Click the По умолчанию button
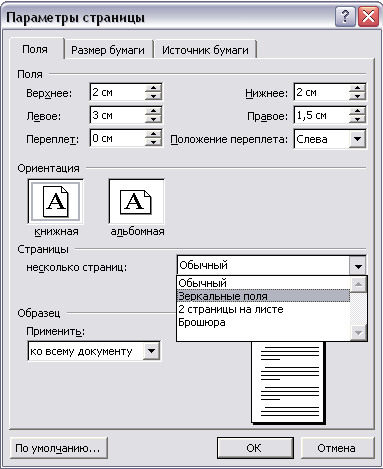The image size is (383, 469). [58, 448]
